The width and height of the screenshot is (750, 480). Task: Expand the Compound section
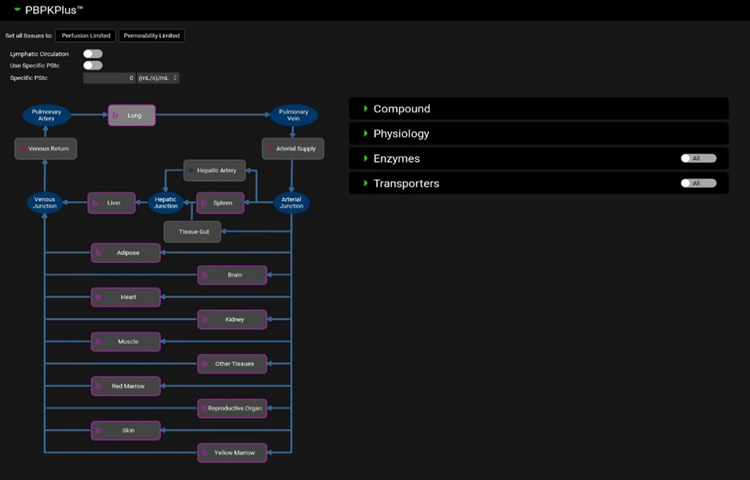tap(401, 108)
